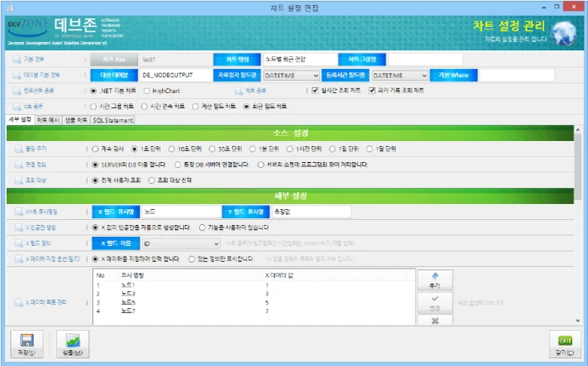The width and height of the screenshot is (588, 366).
Task: Click the X delete icon button
Action: point(434,321)
